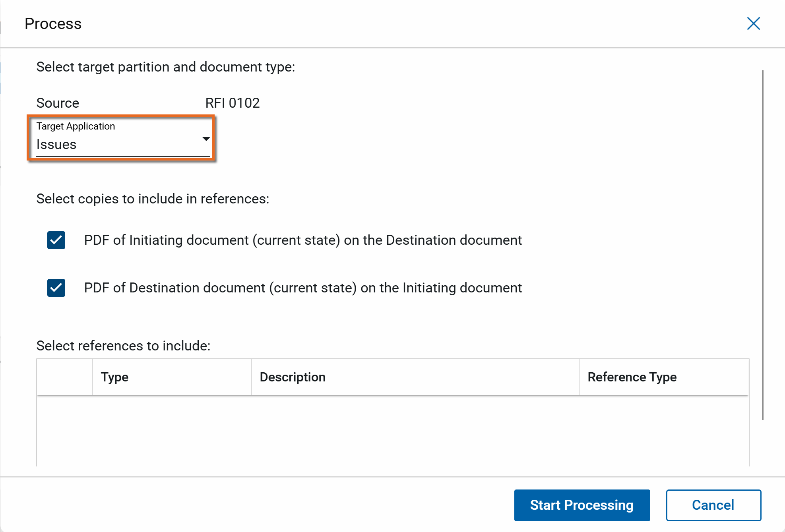Image resolution: width=785 pixels, height=532 pixels.
Task: Click the RFI 0102 source value
Action: click(232, 103)
